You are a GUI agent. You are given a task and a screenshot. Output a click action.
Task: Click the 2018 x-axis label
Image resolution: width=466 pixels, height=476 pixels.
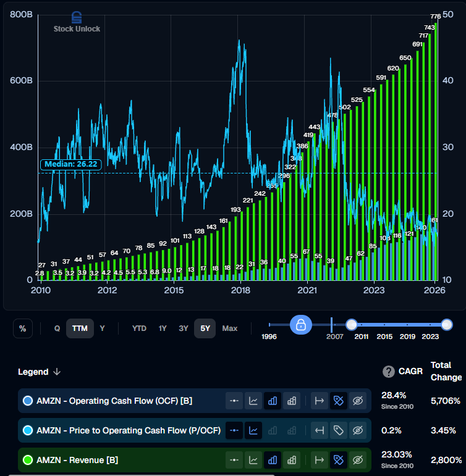click(240, 290)
